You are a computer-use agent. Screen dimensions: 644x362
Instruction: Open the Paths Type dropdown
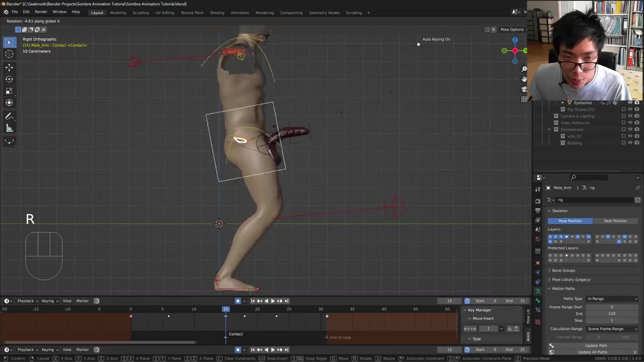pos(612,299)
